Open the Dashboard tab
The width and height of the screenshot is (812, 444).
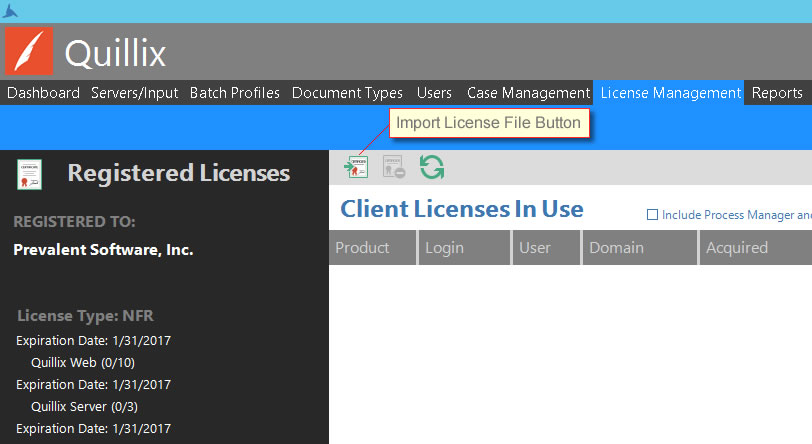44,93
